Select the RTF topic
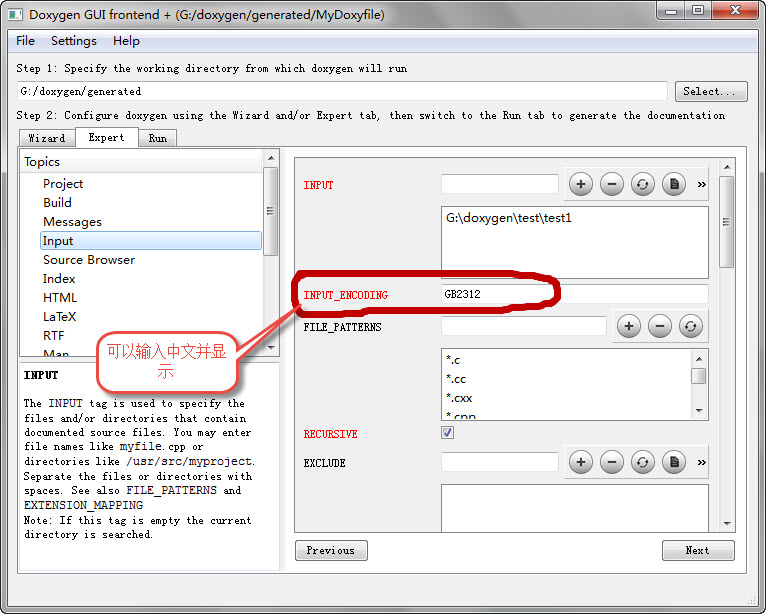The image size is (766, 614). [54, 336]
